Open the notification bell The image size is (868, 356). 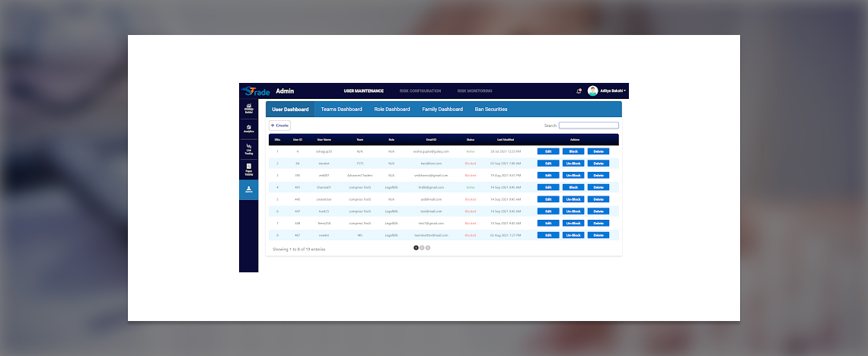click(579, 91)
